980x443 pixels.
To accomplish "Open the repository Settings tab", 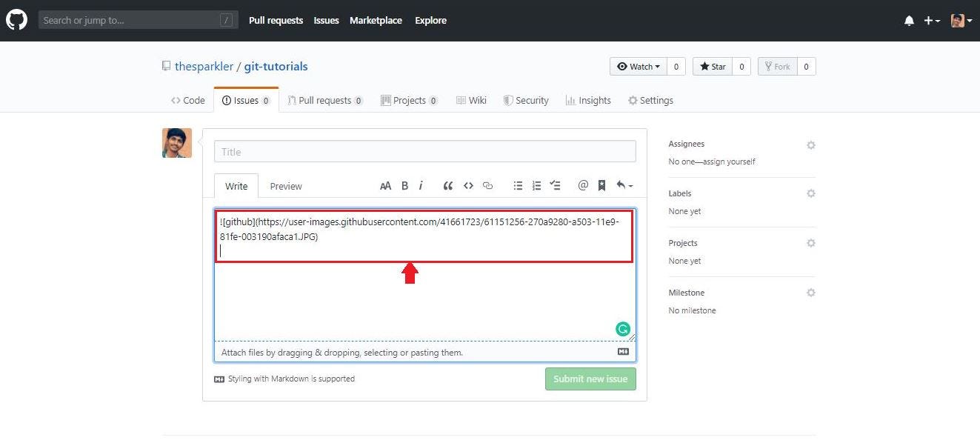I will point(650,100).
